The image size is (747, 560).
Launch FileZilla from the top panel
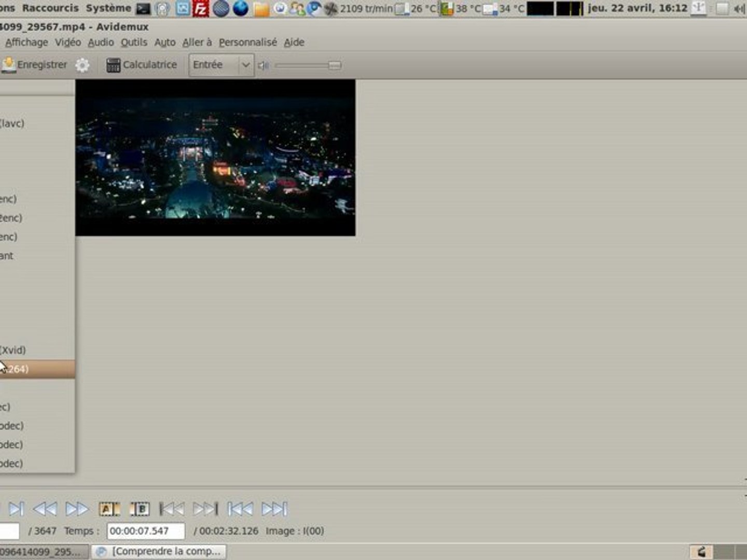click(x=201, y=8)
